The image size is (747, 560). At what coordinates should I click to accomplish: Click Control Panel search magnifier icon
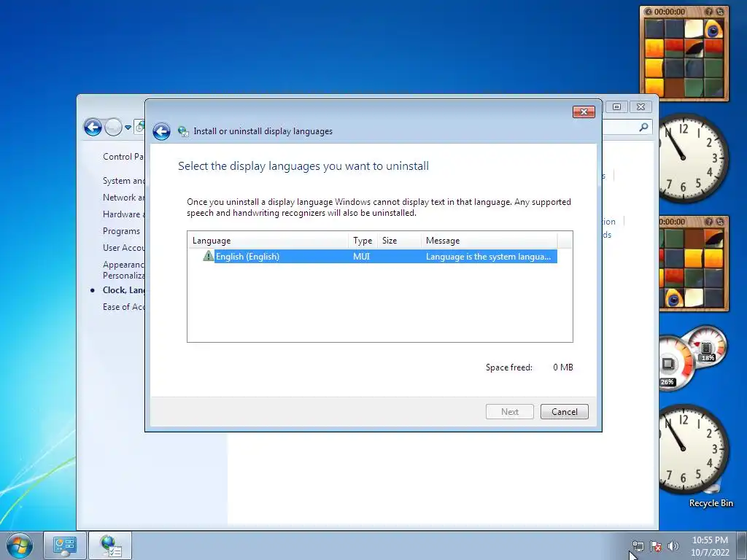(x=643, y=127)
